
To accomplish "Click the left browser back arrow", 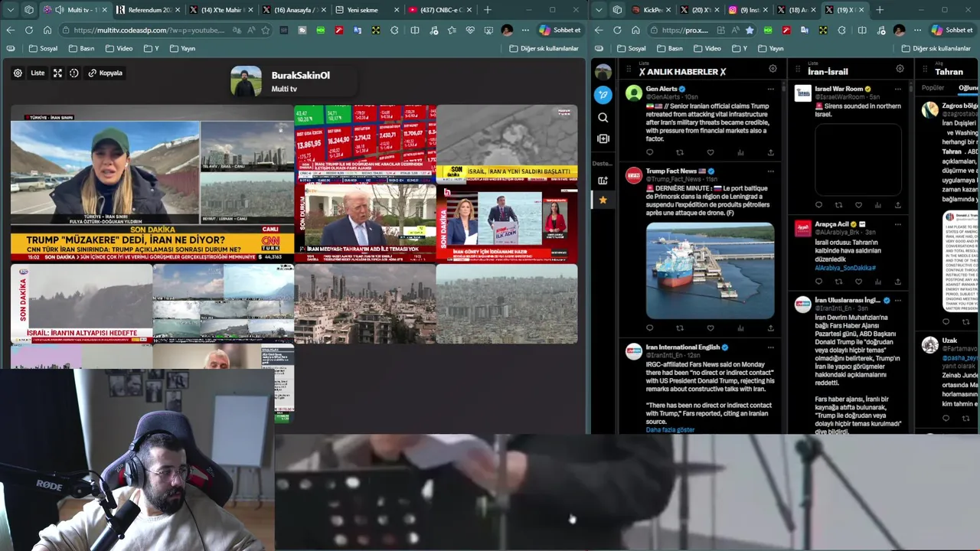I will (11, 30).
